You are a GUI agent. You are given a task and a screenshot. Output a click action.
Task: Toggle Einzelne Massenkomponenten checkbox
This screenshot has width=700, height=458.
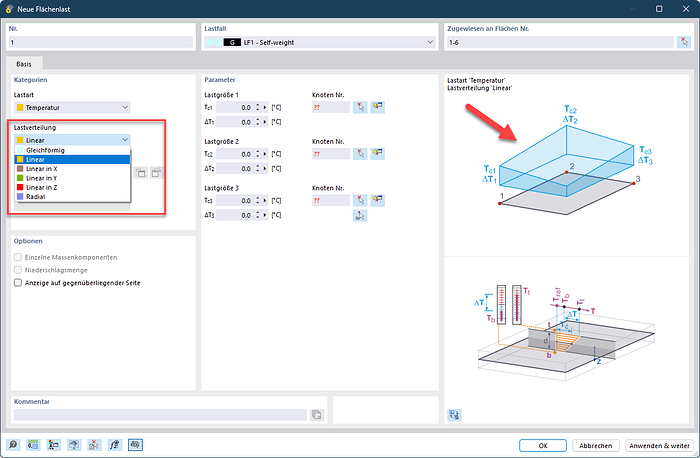click(18, 257)
